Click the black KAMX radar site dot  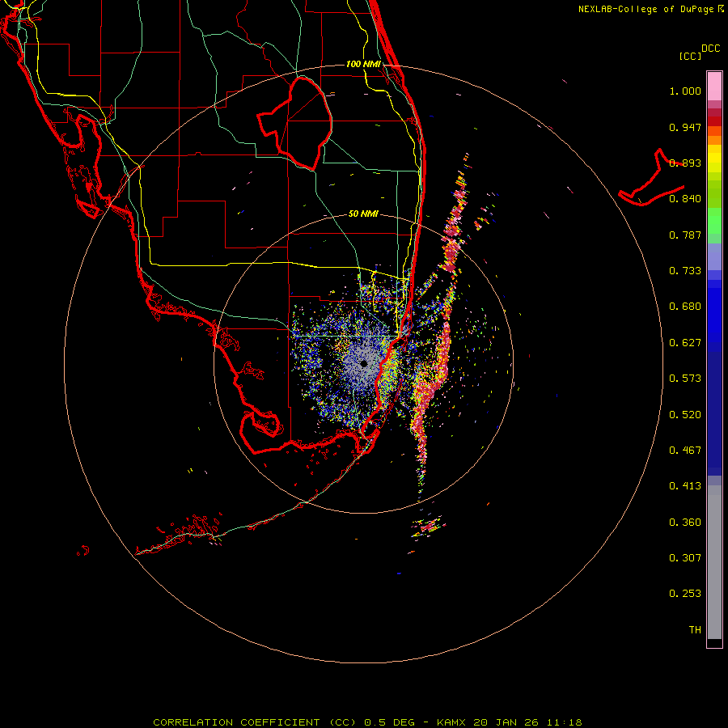click(364, 363)
